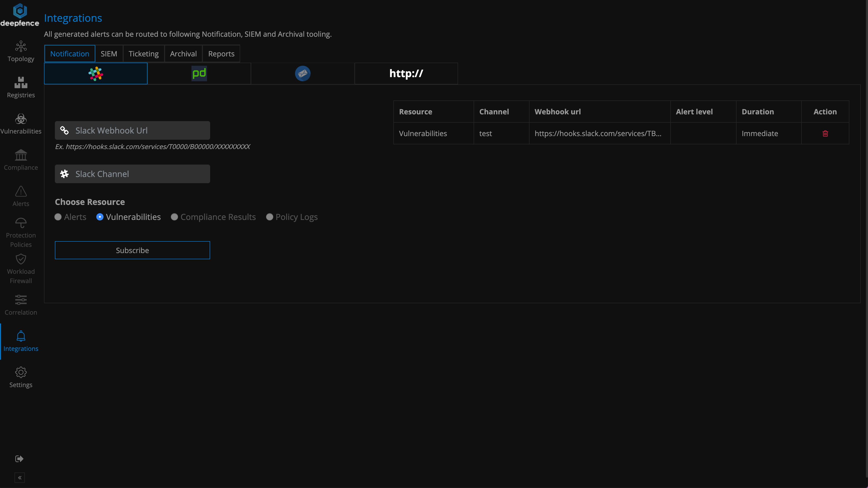
Task: Go to Registries in sidebar
Action: coord(20,87)
